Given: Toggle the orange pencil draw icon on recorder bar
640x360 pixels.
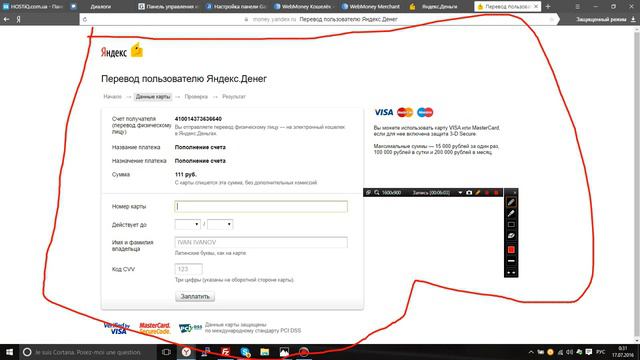Looking at the screenshot, I should click(478, 193).
